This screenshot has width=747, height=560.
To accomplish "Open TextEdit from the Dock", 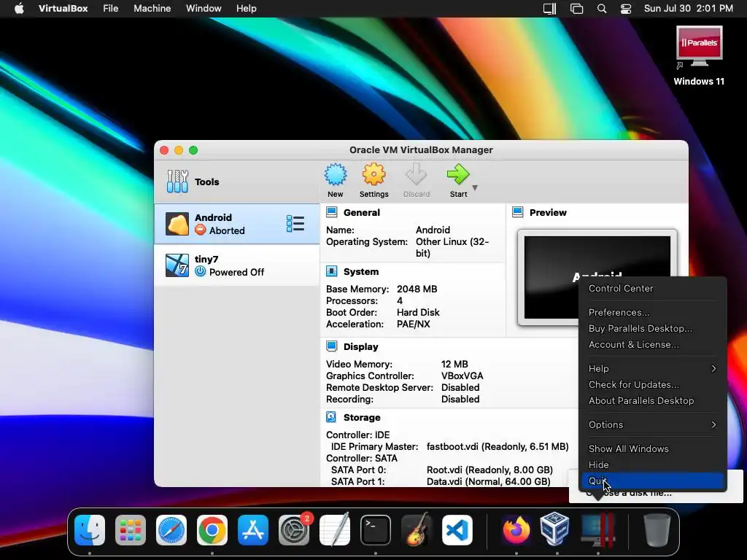I will 334,529.
